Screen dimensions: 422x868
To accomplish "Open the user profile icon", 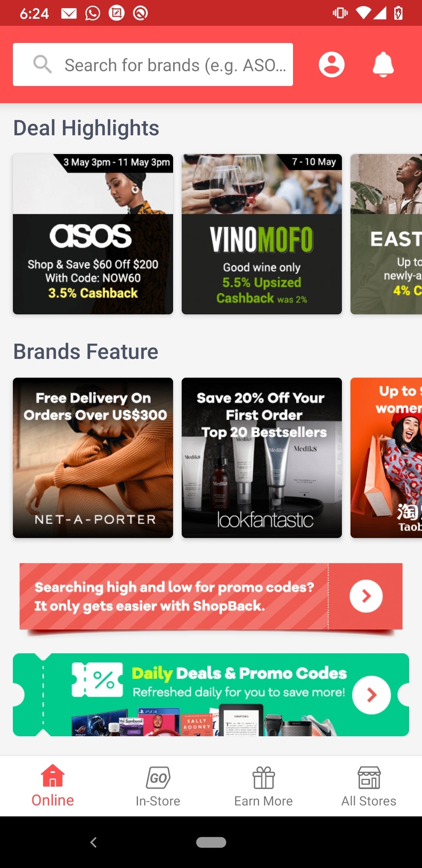I will click(x=331, y=65).
